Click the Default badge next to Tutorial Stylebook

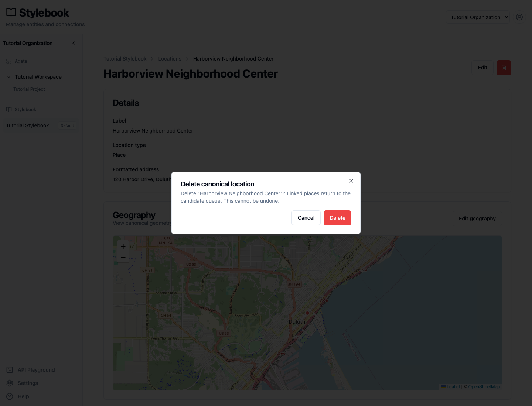[67, 125]
